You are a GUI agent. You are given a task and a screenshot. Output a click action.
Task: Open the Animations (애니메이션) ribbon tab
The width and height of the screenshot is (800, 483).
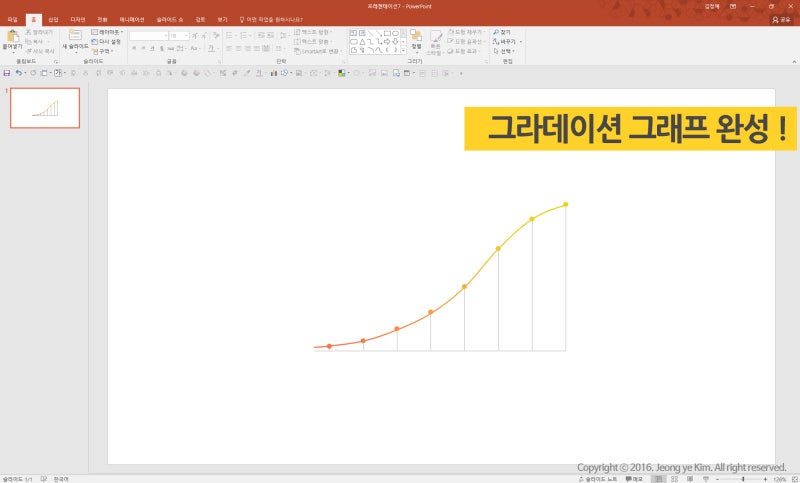132,19
